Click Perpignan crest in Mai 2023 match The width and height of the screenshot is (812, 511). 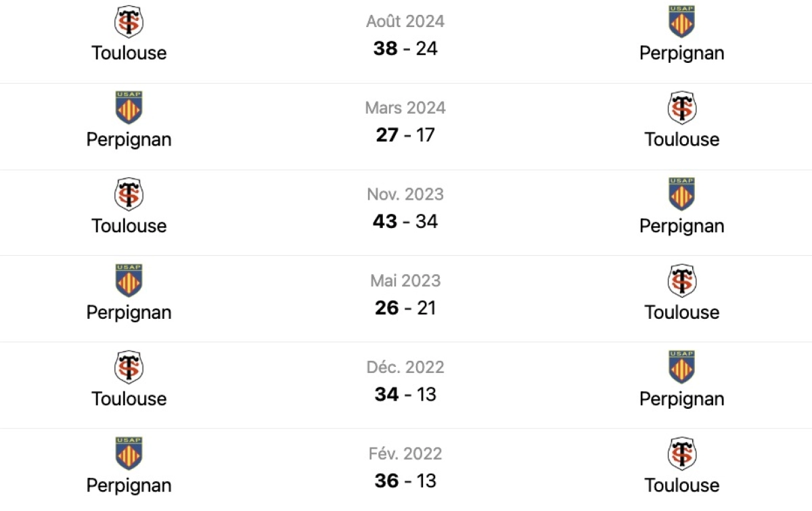tap(129, 280)
